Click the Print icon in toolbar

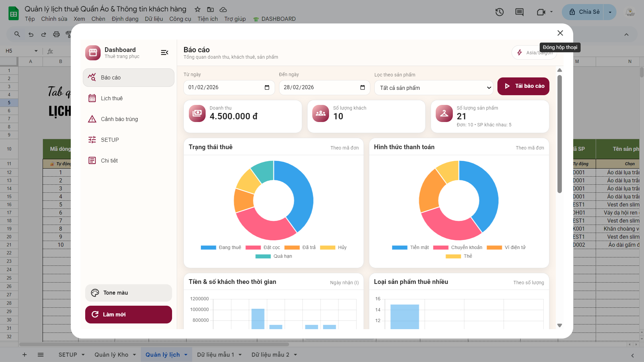pos(56,34)
